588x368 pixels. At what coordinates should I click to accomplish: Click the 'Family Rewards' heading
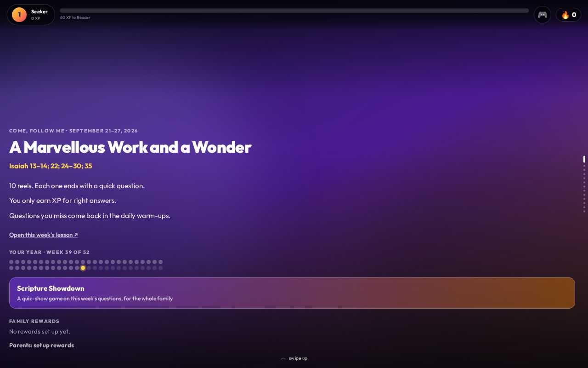34,321
